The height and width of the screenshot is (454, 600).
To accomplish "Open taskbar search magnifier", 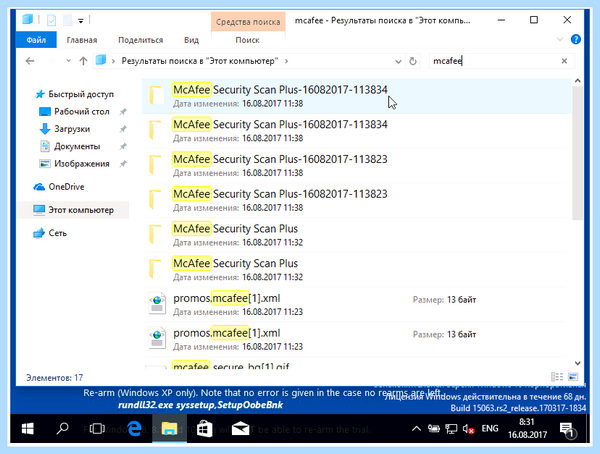I will click(62, 428).
